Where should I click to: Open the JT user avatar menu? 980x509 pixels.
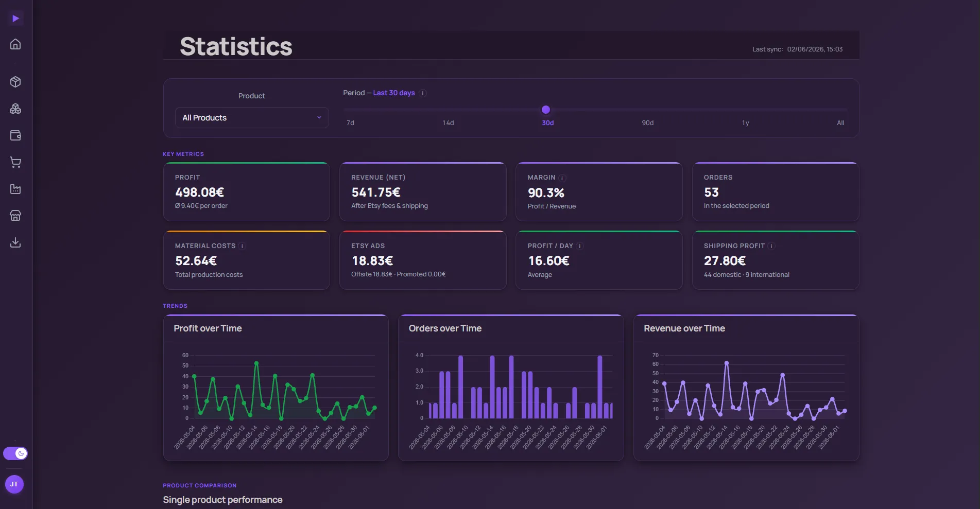pos(14,484)
